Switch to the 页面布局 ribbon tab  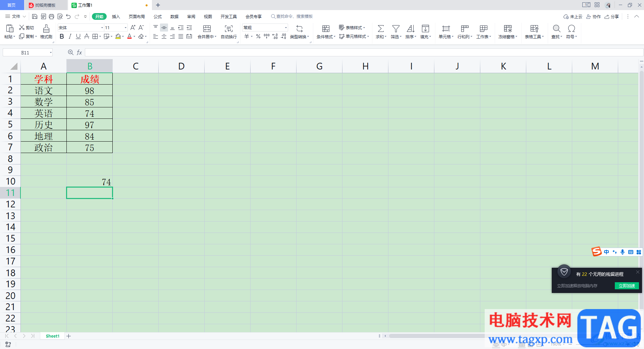tap(137, 16)
